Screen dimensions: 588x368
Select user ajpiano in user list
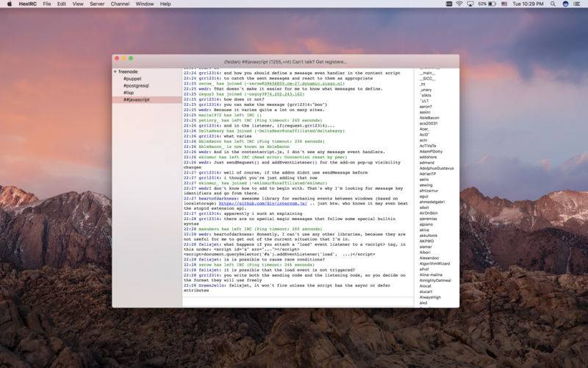[426, 224]
